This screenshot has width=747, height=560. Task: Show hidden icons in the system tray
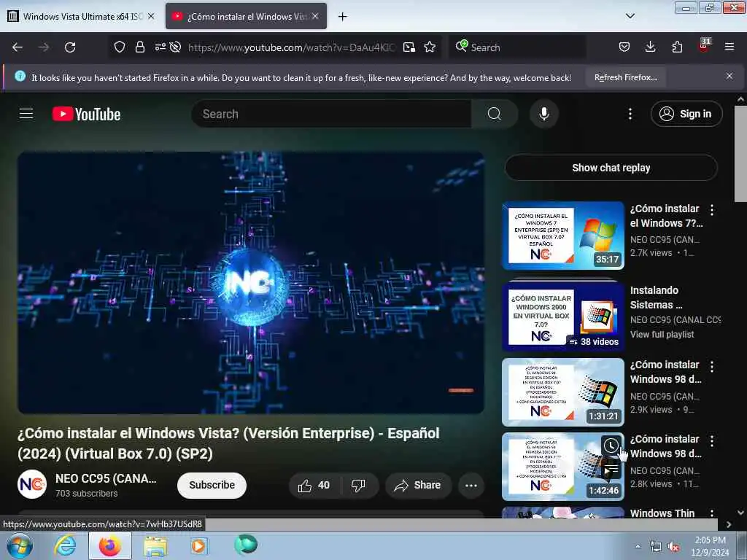pos(638,547)
